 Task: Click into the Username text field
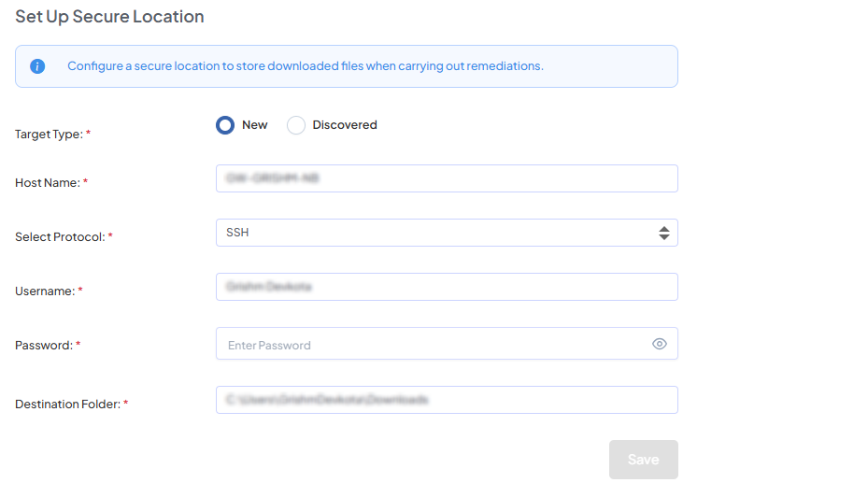click(446, 287)
